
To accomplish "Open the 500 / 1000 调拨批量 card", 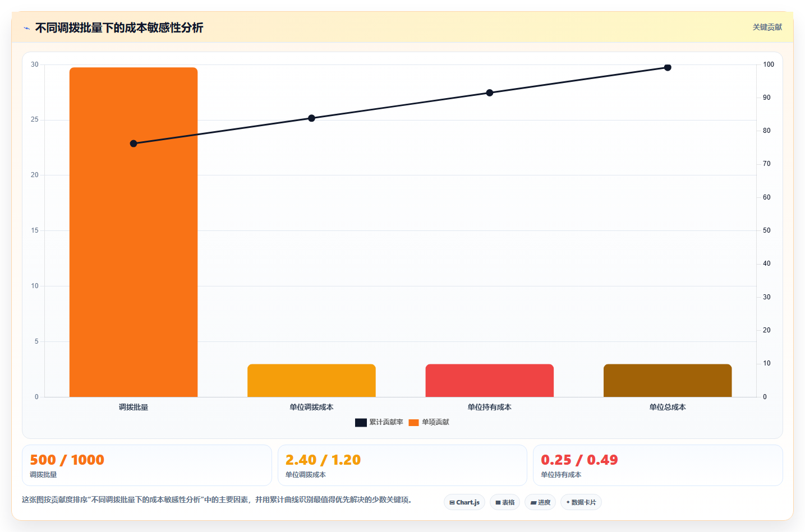I will point(147,465).
